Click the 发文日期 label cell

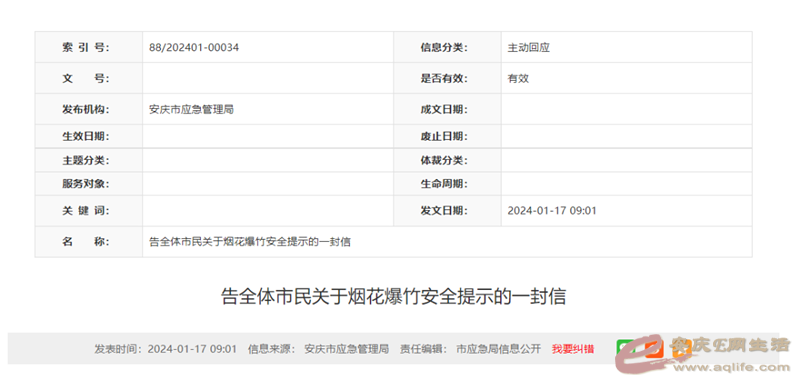pos(447,211)
